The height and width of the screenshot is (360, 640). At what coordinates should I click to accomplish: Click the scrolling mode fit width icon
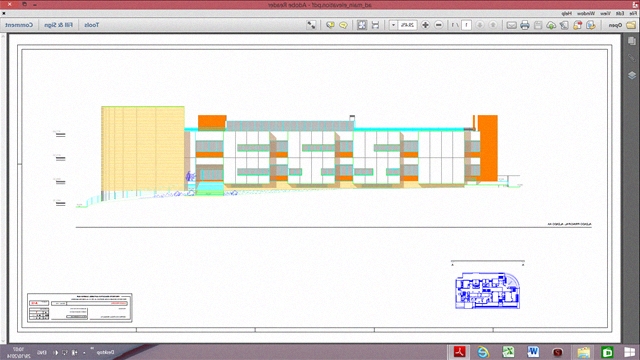pyautogui.click(x=375, y=25)
